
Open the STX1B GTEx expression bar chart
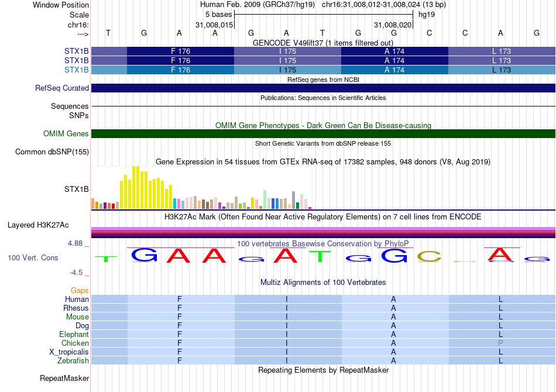pos(201,187)
